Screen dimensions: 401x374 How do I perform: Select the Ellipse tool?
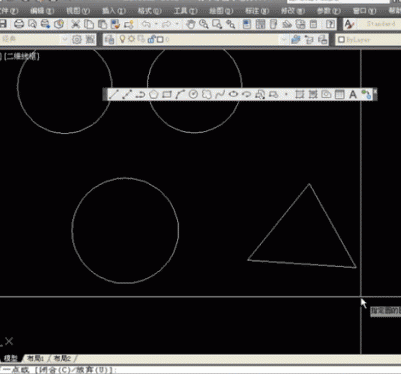pyautogui.click(x=233, y=94)
